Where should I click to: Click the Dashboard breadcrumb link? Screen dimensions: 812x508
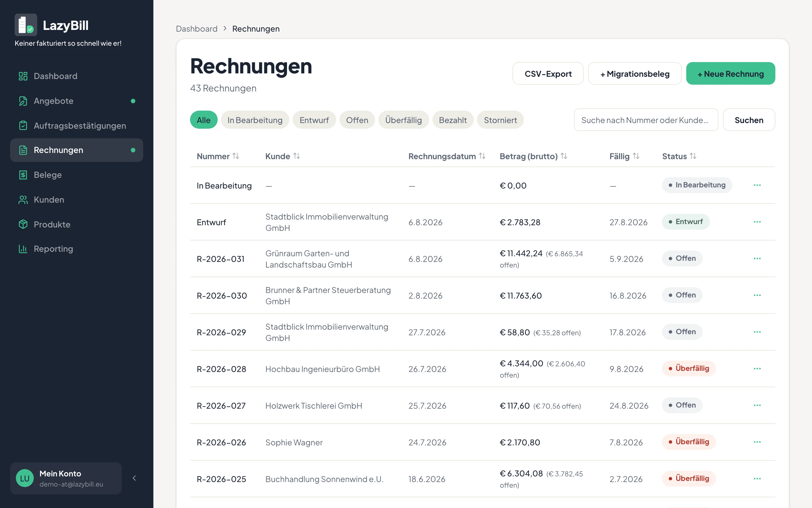click(197, 29)
